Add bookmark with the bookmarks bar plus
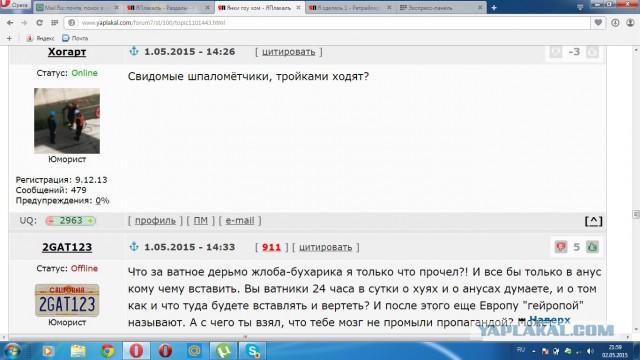Image resolution: width=640 pixels, height=360 pixels. tap(9, 38)
